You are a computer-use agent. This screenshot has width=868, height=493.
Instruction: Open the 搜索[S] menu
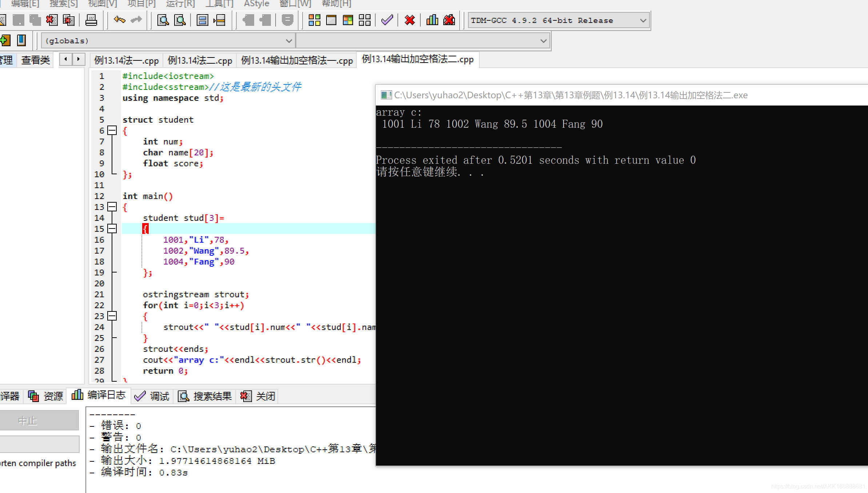64,4
